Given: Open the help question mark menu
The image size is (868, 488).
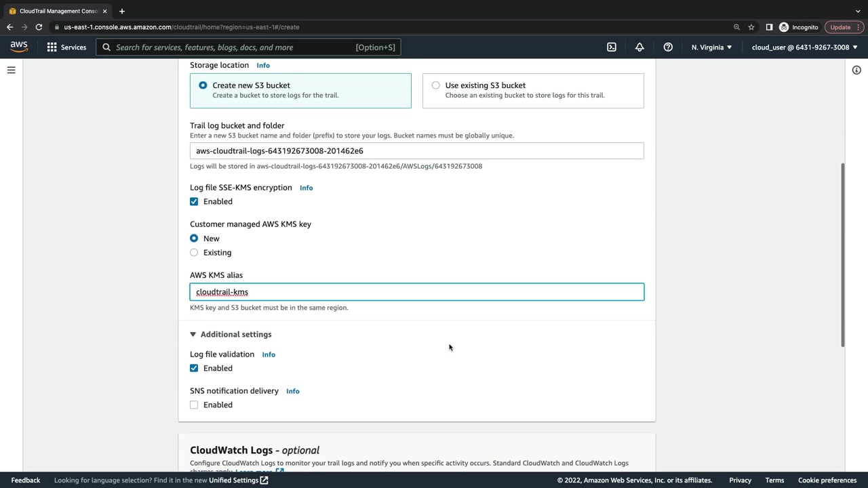Looking at the screenshot, I should (668, 47).
